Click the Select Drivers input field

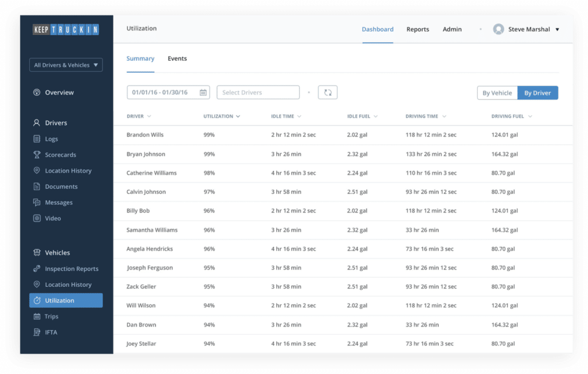pyautogui.click(x=258, y=92)
